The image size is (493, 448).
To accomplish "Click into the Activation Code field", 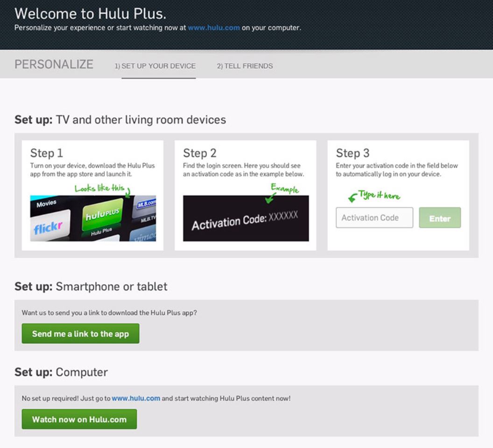I will pos(374,217).
